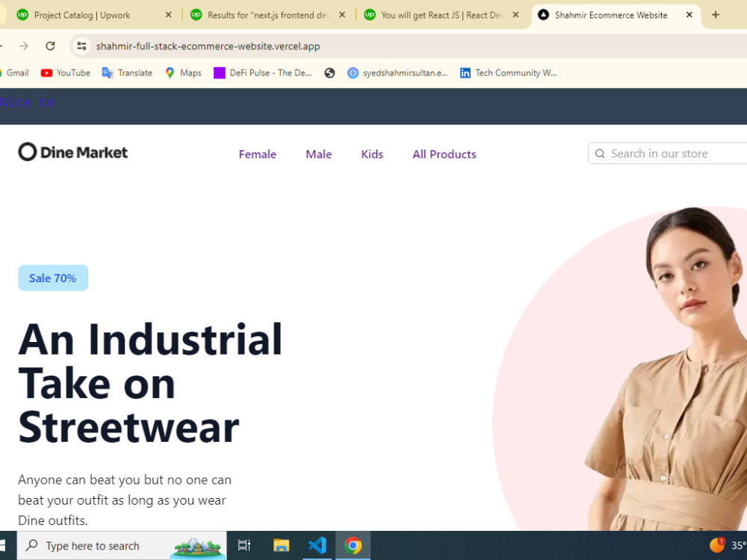Click the search magnifier icon in store search

(x=600, y=153)
